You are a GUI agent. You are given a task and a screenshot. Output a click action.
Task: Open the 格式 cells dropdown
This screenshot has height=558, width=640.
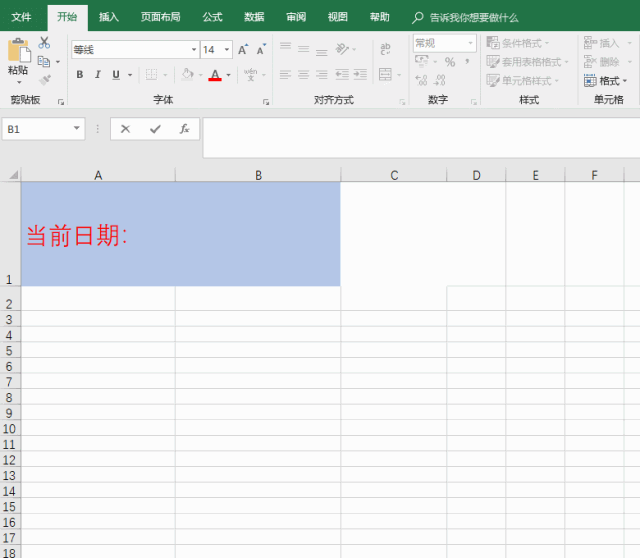click(605, 81)
